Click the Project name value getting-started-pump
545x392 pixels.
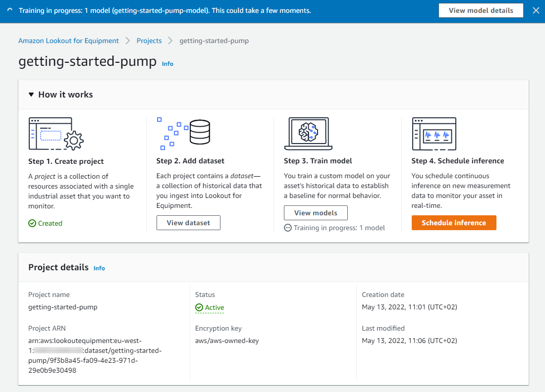point(63,307)
